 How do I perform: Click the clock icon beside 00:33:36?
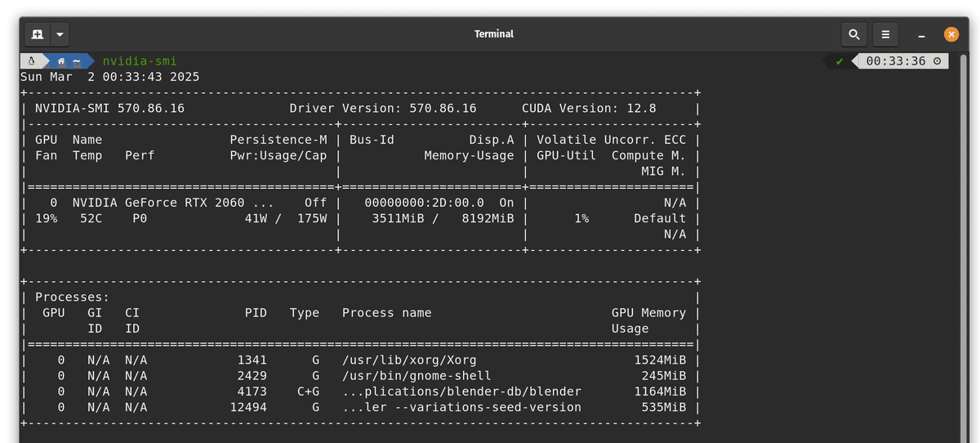(937, 61)
